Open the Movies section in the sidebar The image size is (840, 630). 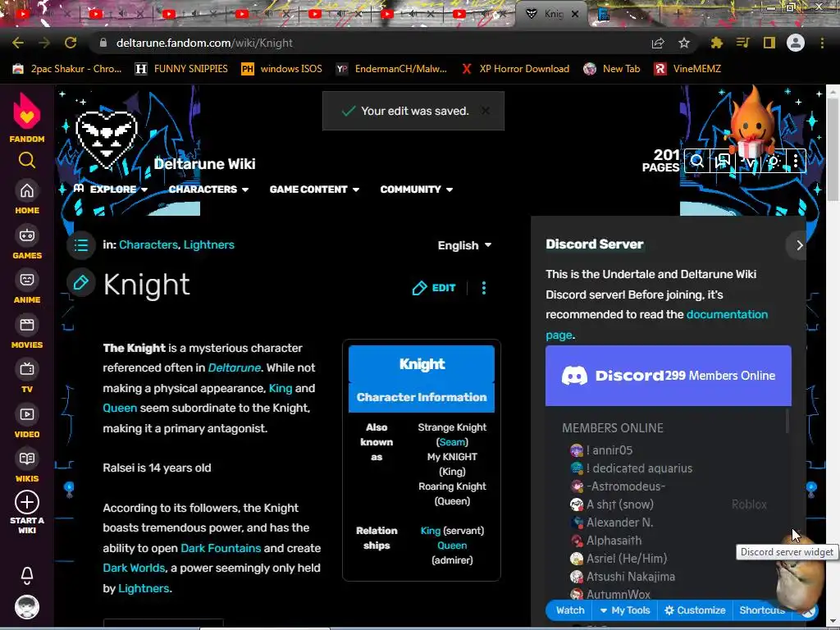(27, 333)
